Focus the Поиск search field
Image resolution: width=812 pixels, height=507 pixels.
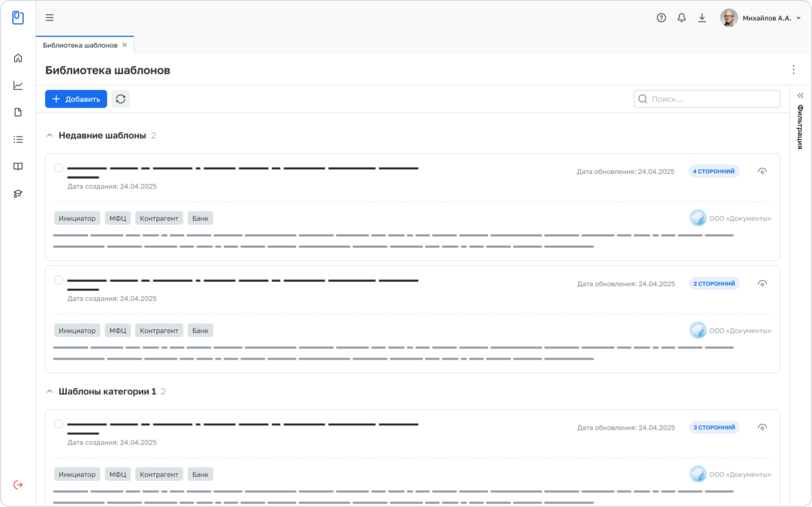point(707,99)
